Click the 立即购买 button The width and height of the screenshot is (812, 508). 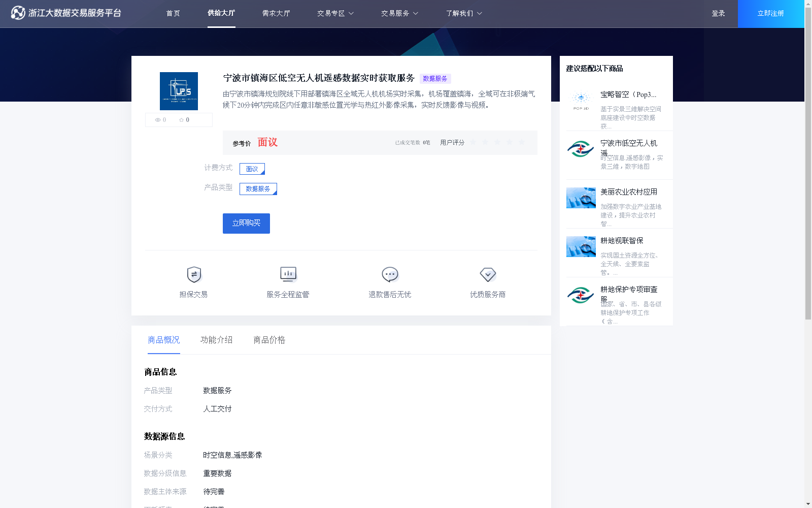coord(246,224)
